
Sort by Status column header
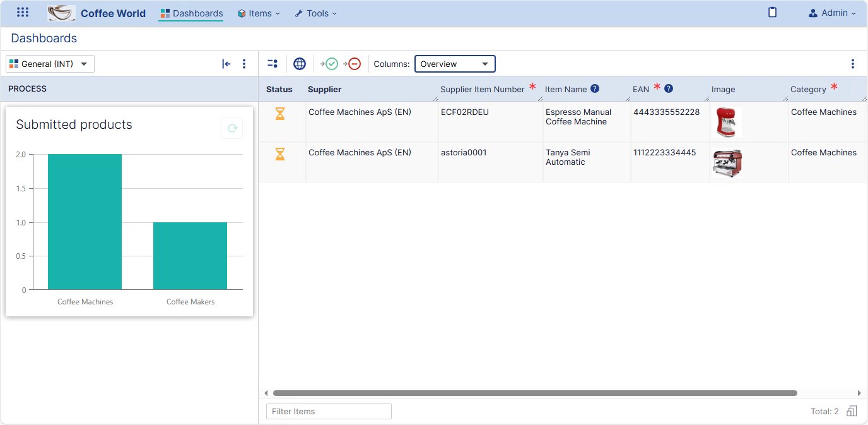click(279, 89)
